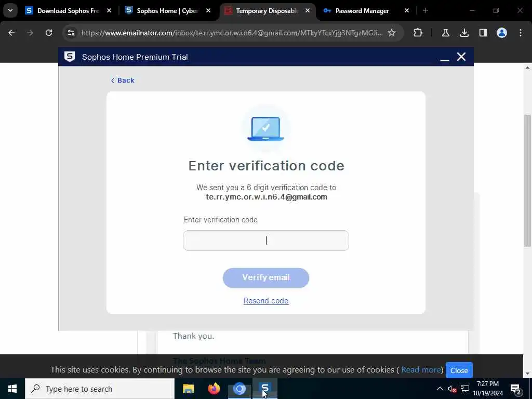This screenshot has height=399, width=532.
Task: Open taskbar clock and date
Action: pyautogui.click(x=487, y=389)
